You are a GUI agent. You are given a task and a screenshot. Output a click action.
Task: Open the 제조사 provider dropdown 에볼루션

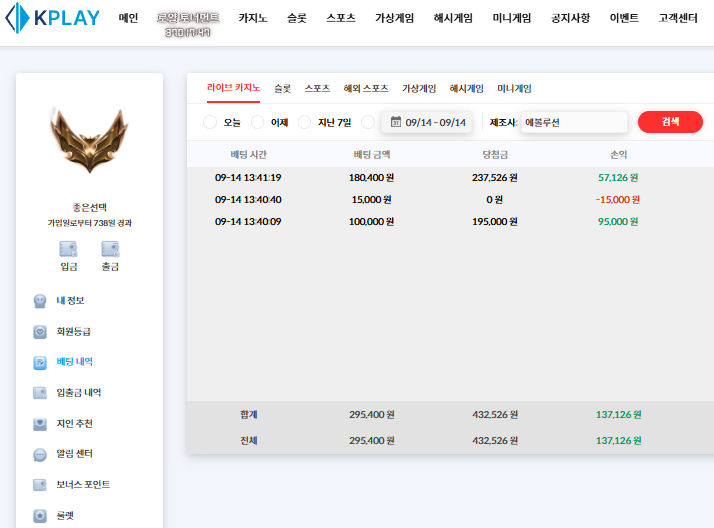(574, 122)
